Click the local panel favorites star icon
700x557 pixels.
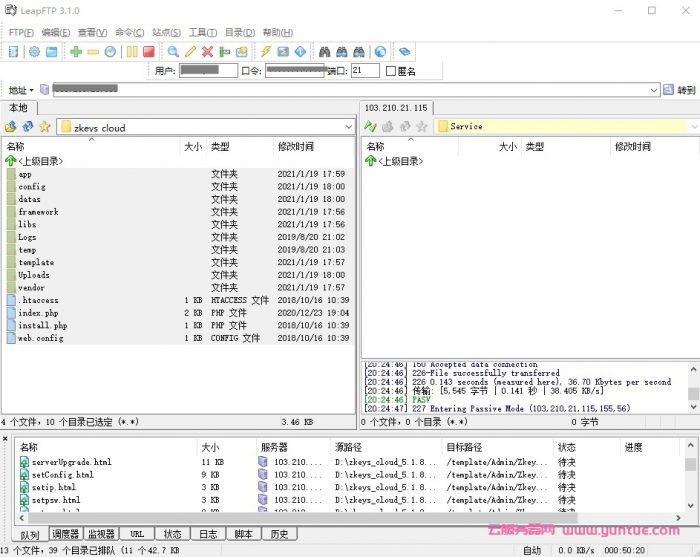point(44,127)
